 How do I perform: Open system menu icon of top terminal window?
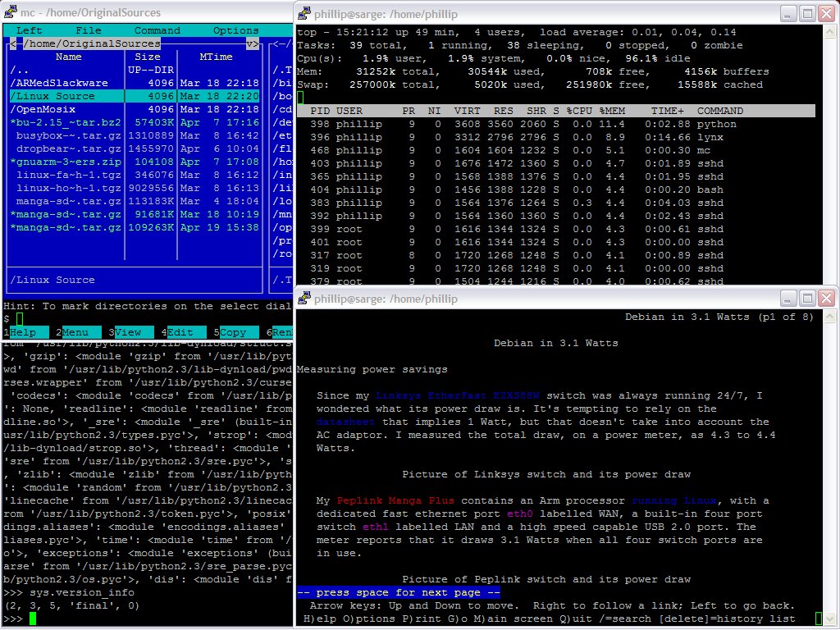tap(305, 13)
